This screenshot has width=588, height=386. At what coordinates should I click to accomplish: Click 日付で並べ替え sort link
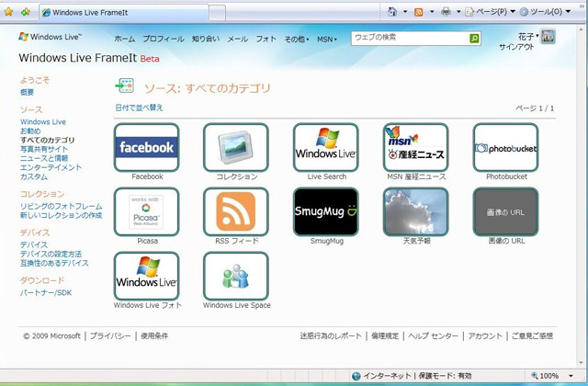point(139,108)
